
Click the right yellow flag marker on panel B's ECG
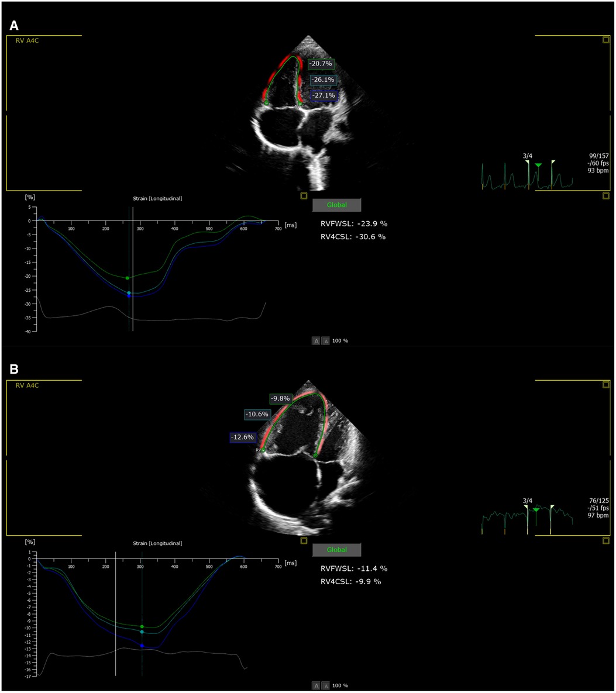[552, 508]
